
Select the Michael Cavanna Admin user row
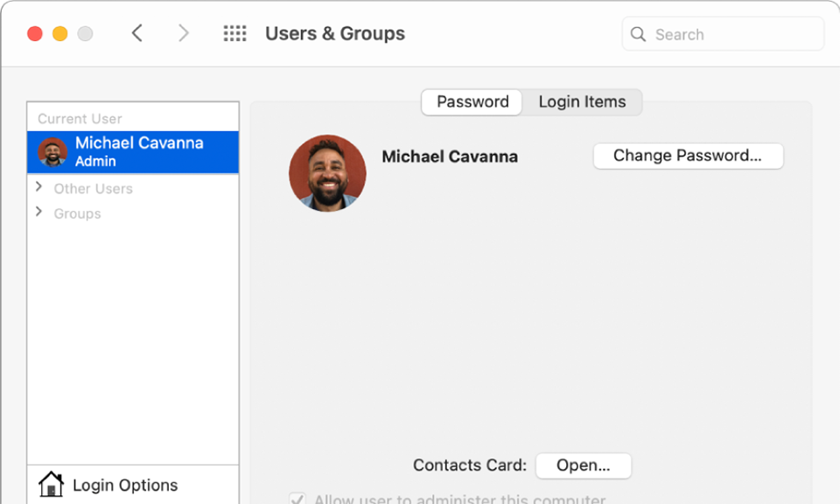click(x=133, y=152)
